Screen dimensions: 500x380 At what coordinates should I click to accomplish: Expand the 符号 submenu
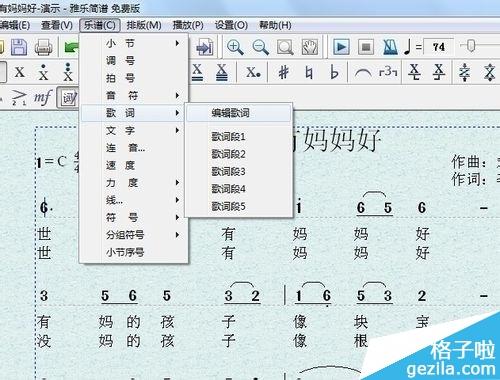point(133,218)
